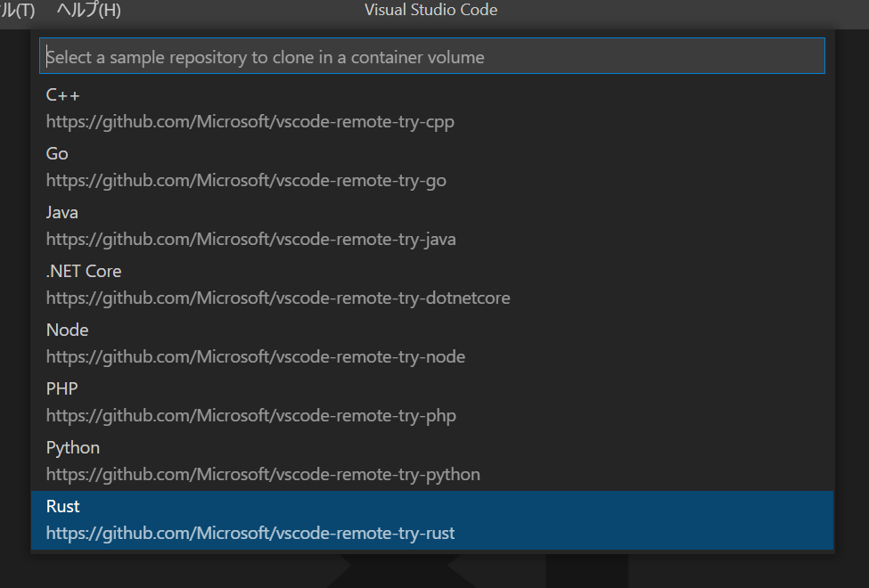Viewport: 869px width, 588px height.
Task: Click the Visual Studio Code window title
Action: click(431, 10)
